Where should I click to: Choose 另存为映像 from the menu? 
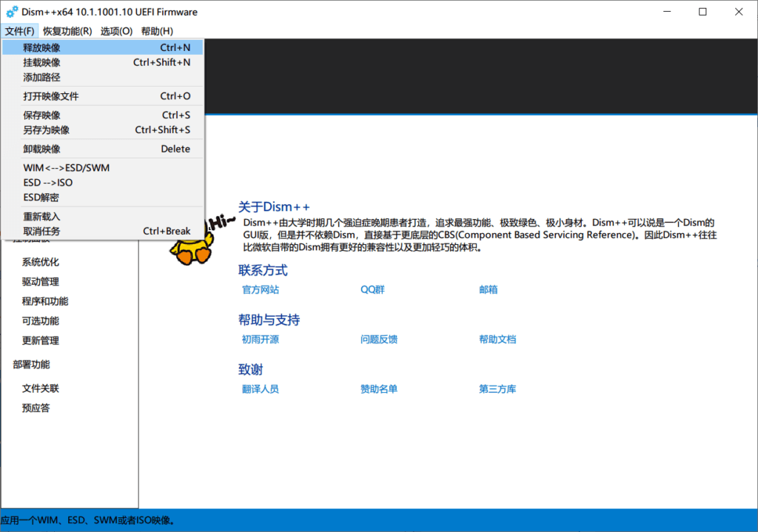tap(102, 130)
